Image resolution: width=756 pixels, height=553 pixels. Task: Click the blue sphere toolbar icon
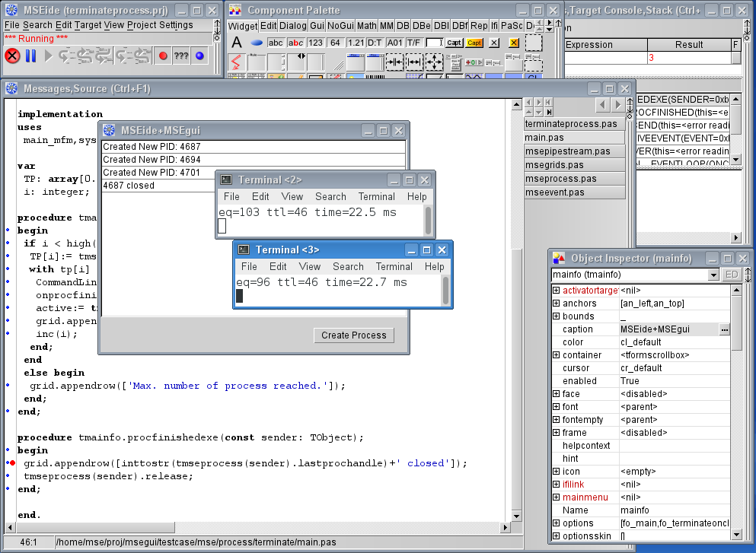click(x=199, y=56)
